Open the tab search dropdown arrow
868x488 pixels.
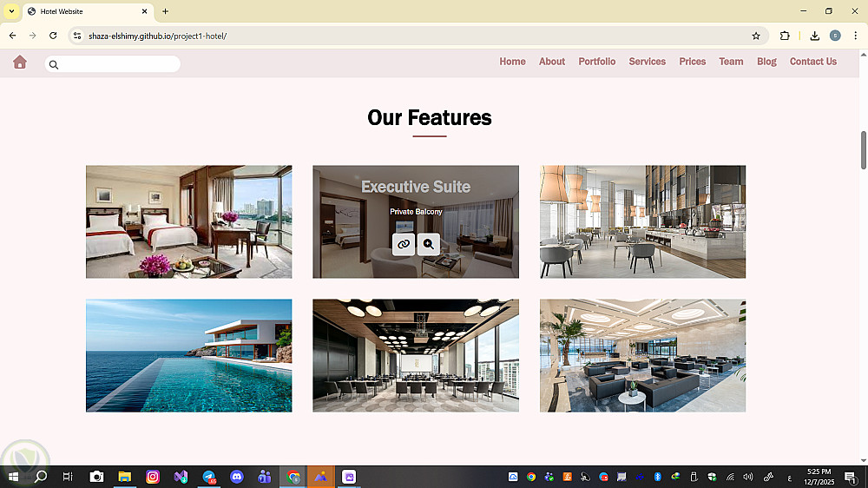[x=11, y=11]
